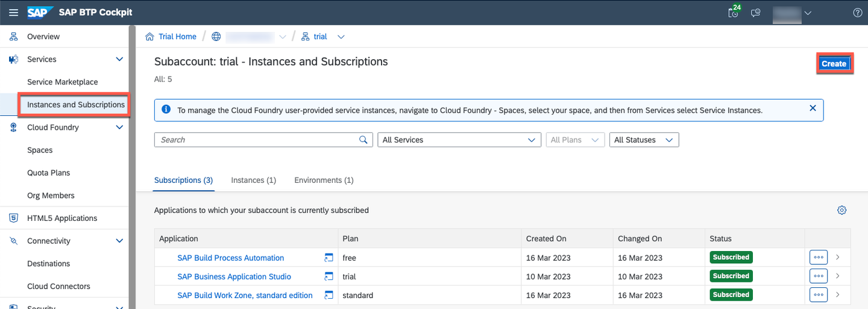Open details arrow for SAP Business Application Studio

838,276
